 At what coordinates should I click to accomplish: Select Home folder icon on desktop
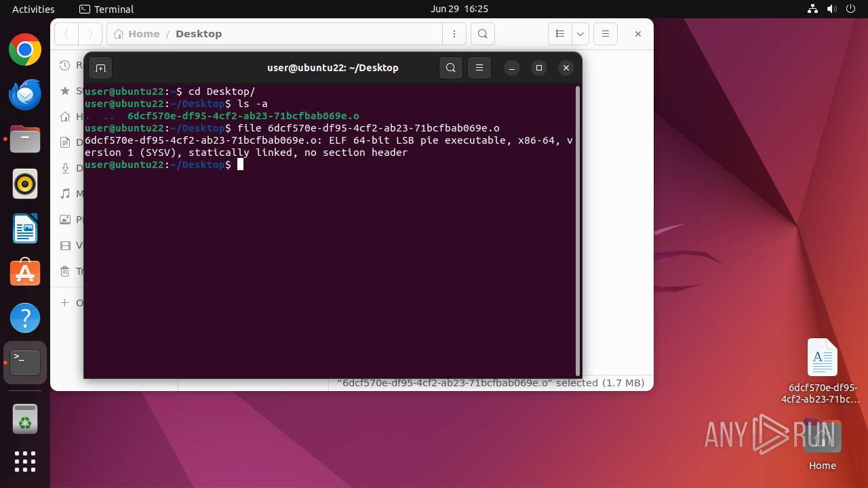point(822,445)
